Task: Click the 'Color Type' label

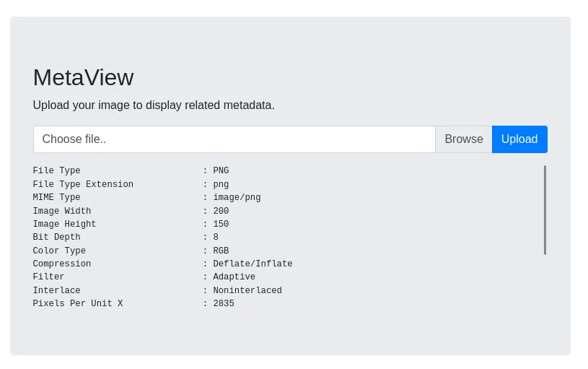Action: point(59,251)
